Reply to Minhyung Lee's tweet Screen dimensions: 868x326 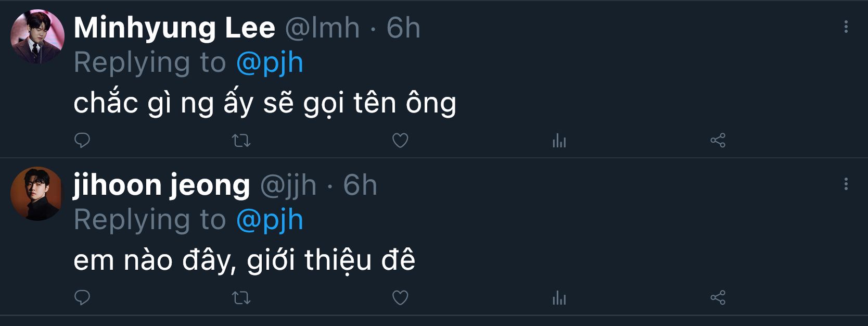point(82,141)
